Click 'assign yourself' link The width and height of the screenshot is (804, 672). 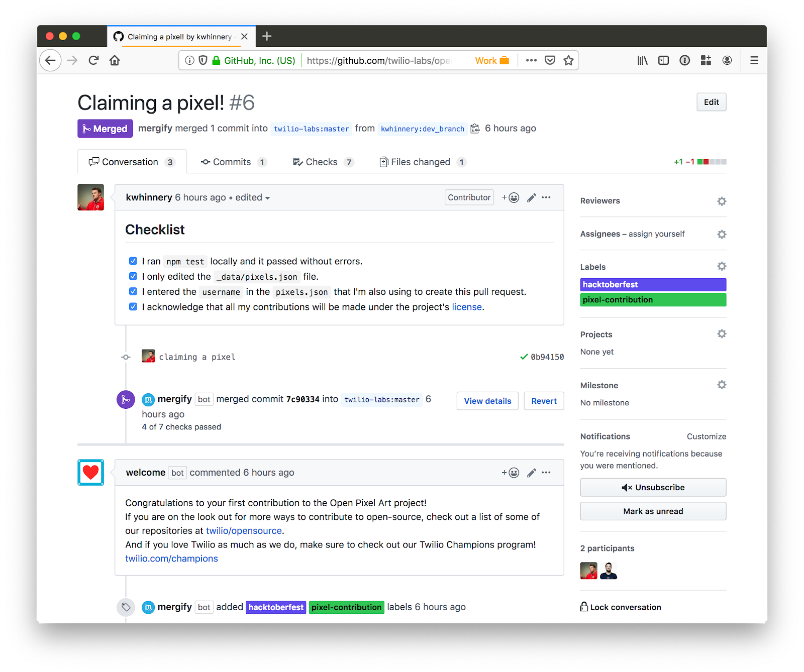(x=656, y=234)
